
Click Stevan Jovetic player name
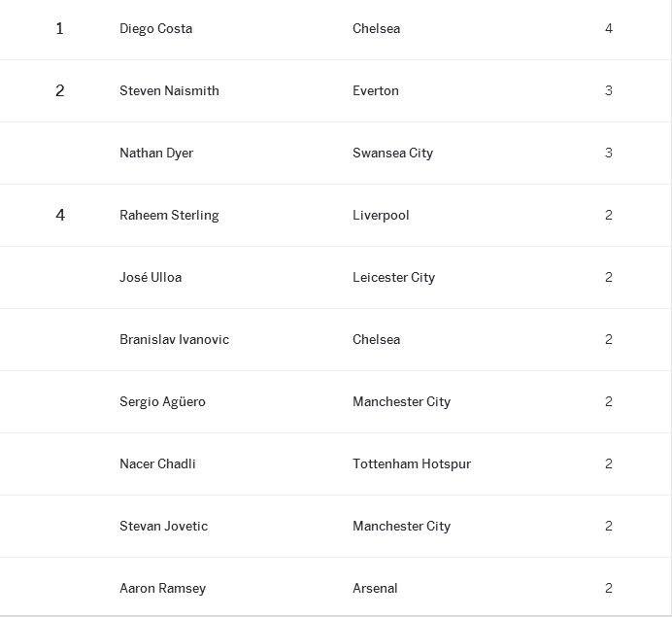point(164,526)
